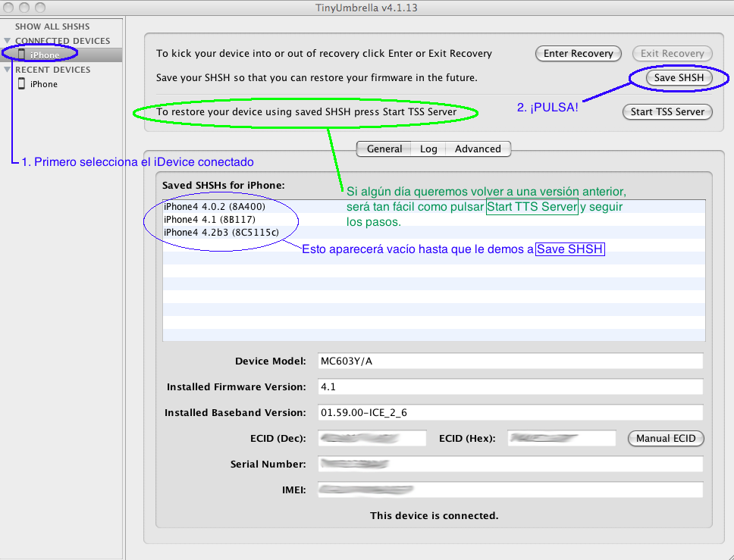Click the IMEI field

point(510,490)
